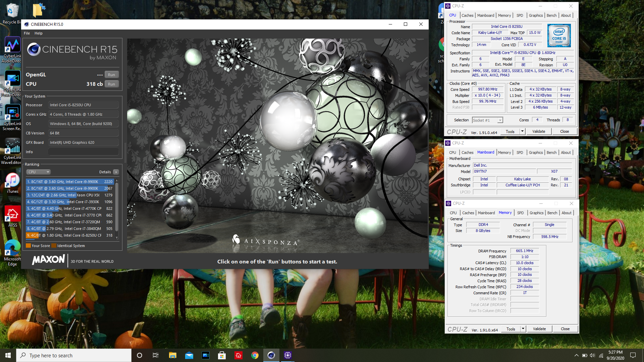Open AVSS desktop icon

[x=12, y=217]
